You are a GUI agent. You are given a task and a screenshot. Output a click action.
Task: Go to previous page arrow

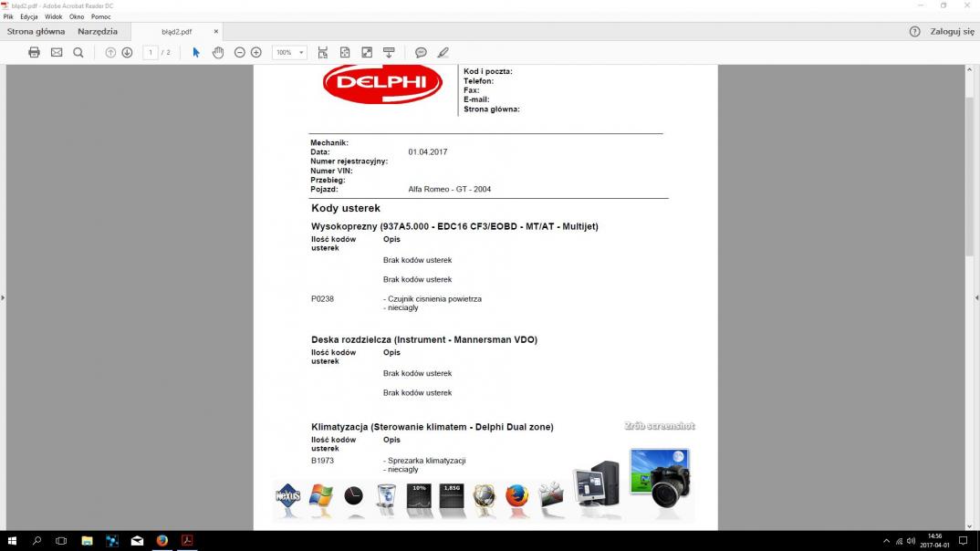click(110, 53)
